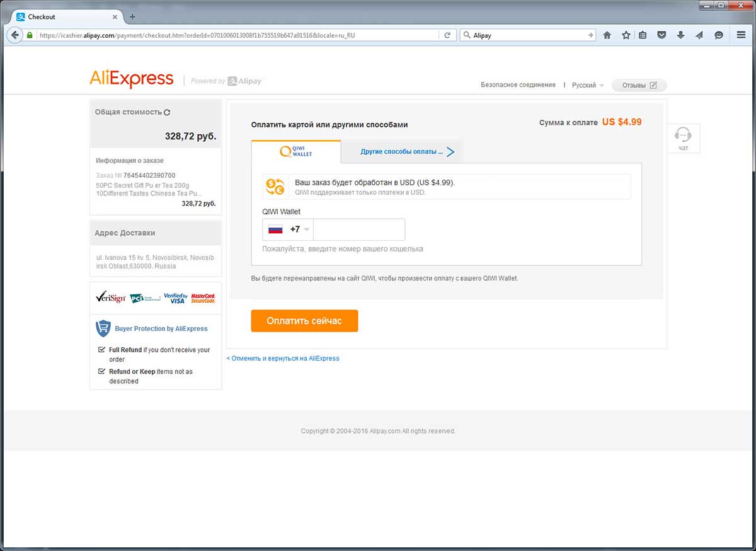
Task: Click the Buyer Protection shield icon
Action: pos(103,328)
